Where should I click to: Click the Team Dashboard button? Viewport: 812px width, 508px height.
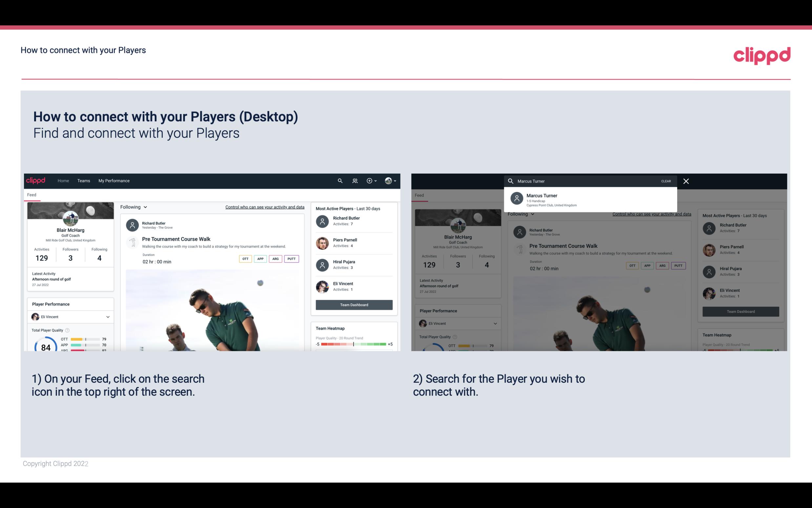point(354,304)
